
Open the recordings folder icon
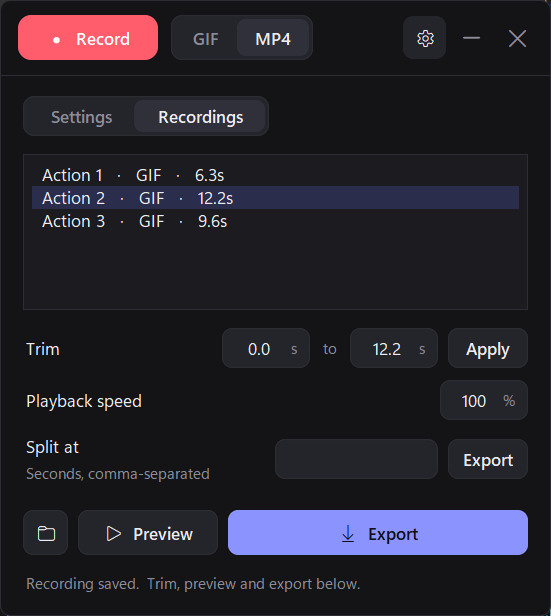click(x=46, y=532)
